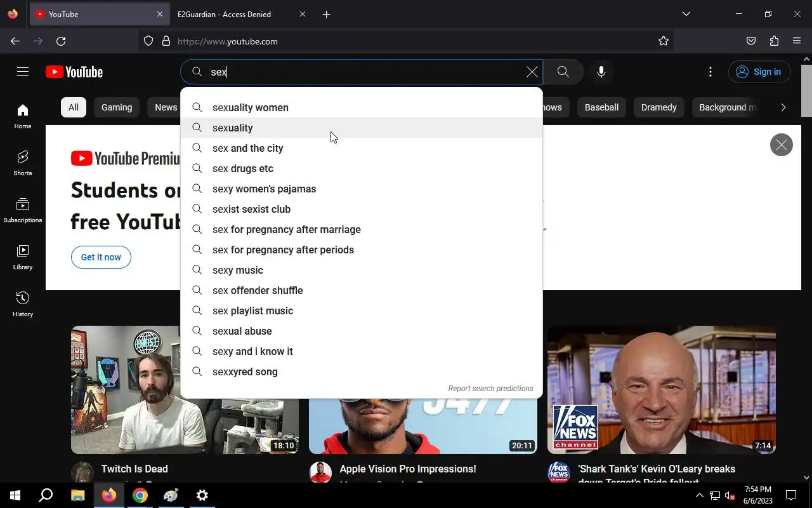Show hidden system tray icons

point(699,495)
